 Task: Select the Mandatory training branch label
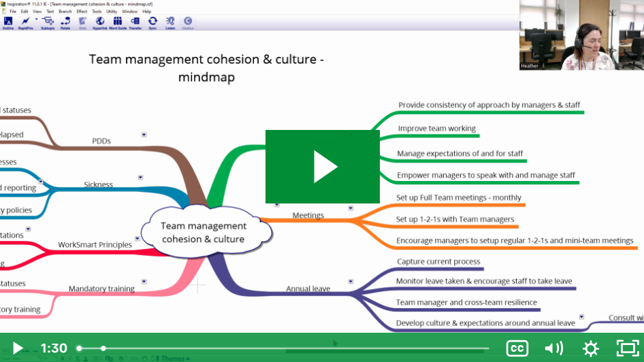pyautogui.click(x=101, y=289)
